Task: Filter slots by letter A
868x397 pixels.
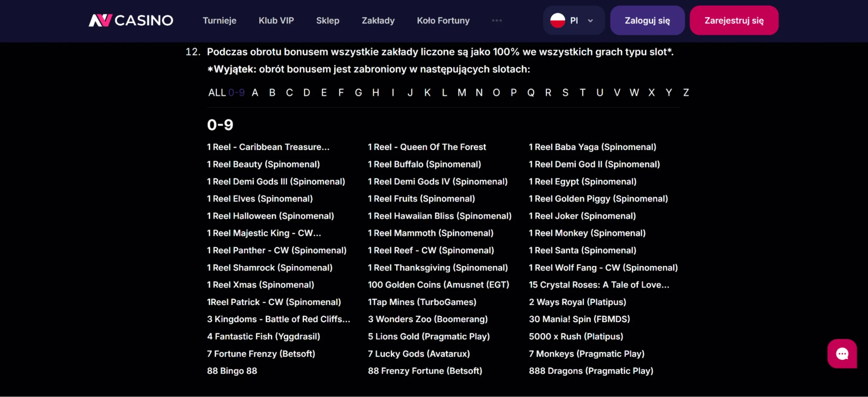Action: (255, 93)
